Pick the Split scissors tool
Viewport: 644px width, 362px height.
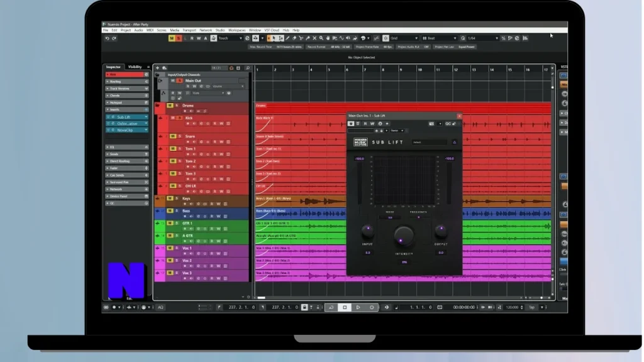coord(301,38)
